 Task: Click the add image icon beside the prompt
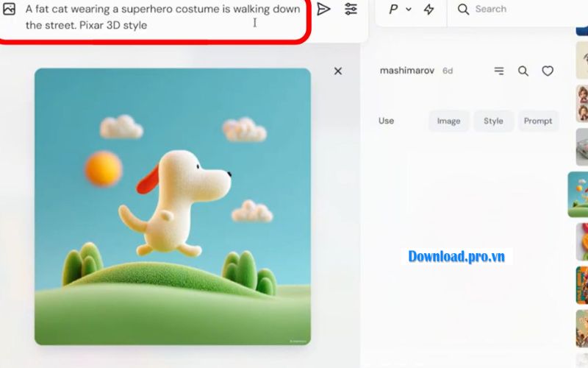(9, 10)
